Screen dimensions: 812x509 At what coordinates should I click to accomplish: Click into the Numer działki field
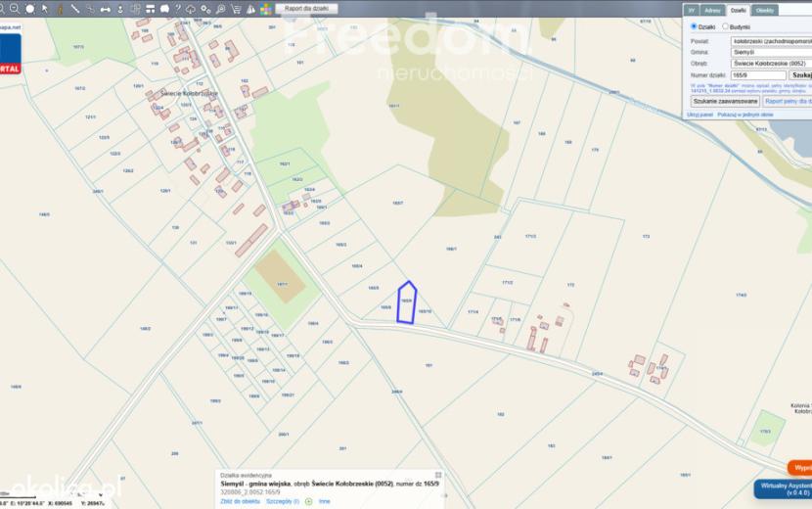coord(758,75)
